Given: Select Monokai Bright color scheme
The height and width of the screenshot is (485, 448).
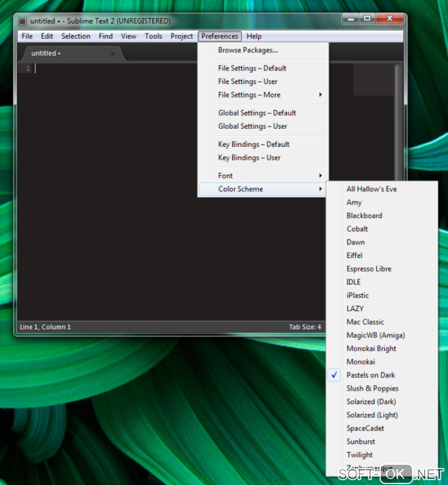Looking at the screenshot, I should (382, 349).
